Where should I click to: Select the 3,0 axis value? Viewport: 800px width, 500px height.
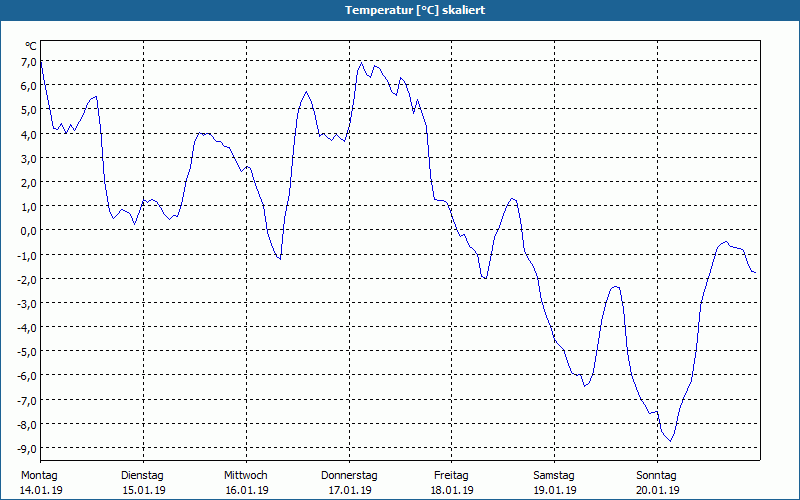pos(29,158)
